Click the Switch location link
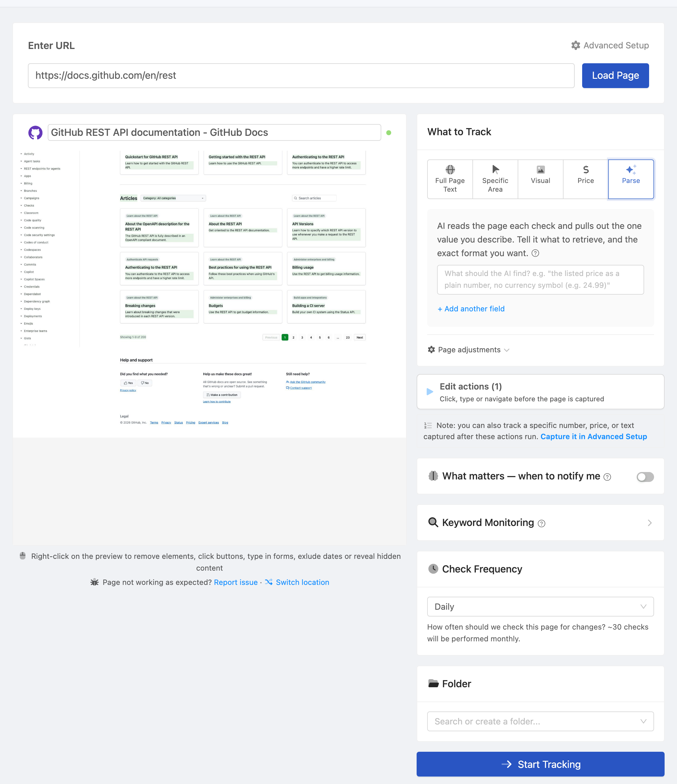The image size is (677, 784). [x=302, y=582]
